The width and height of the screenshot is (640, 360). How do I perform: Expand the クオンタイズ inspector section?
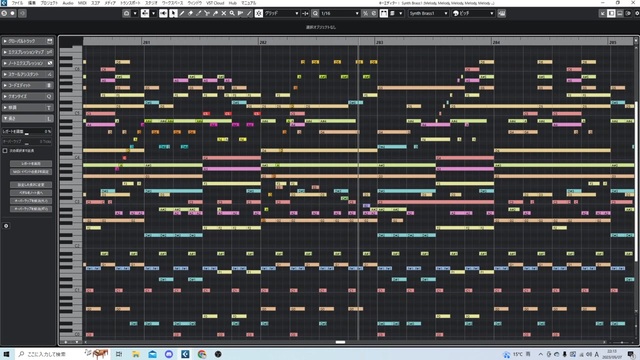pos(28,96)
